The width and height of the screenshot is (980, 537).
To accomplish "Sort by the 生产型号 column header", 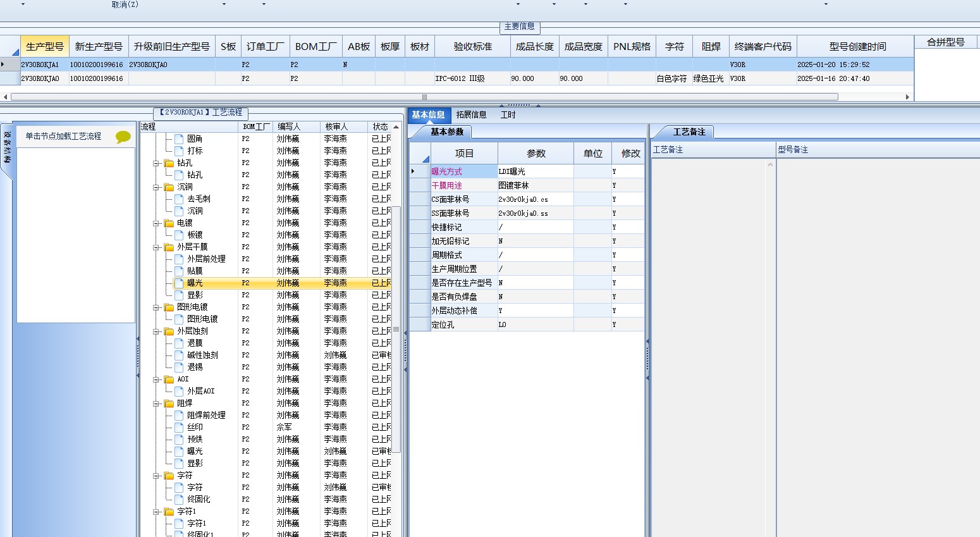I will pos(45,46).
